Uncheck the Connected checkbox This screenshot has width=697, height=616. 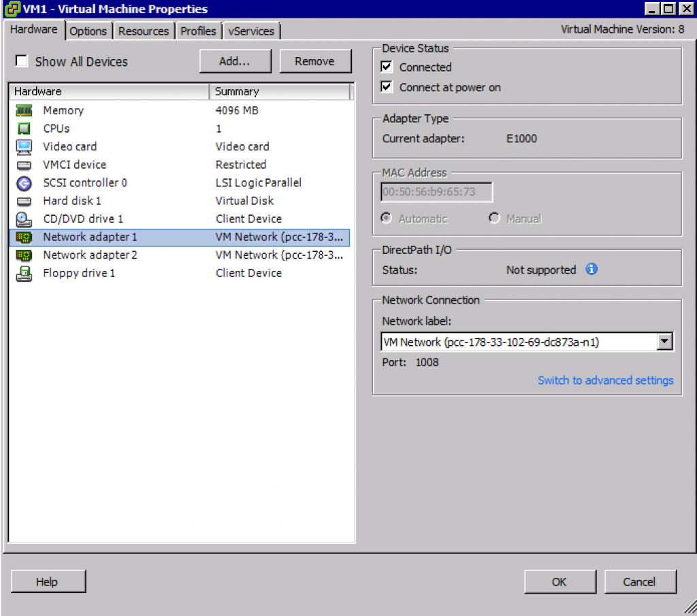387,67
